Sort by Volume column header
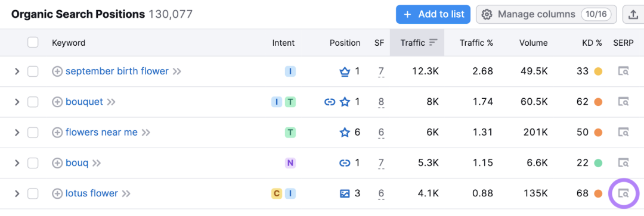644x216 pixels. click(533, 43)
